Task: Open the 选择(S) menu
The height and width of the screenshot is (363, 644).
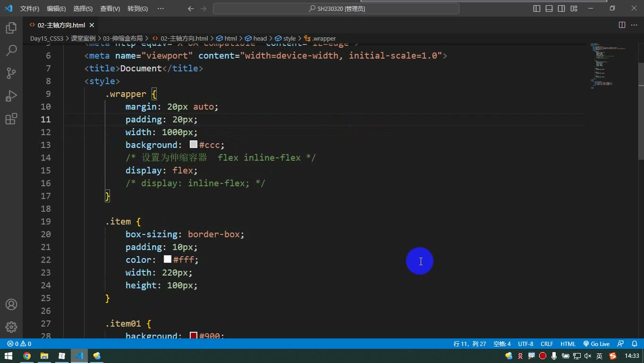Action: pyautogui.click(x=83, y=9)
